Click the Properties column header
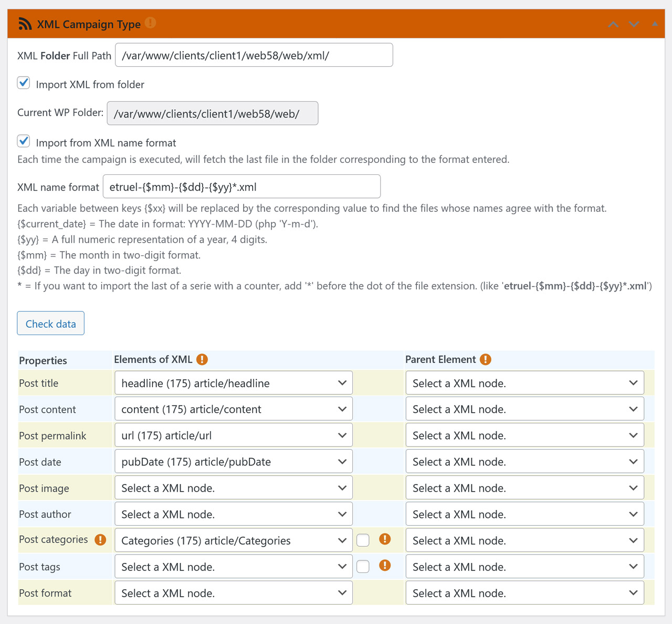The height and width of the screenshot is (624, 672). pos(43,360)
